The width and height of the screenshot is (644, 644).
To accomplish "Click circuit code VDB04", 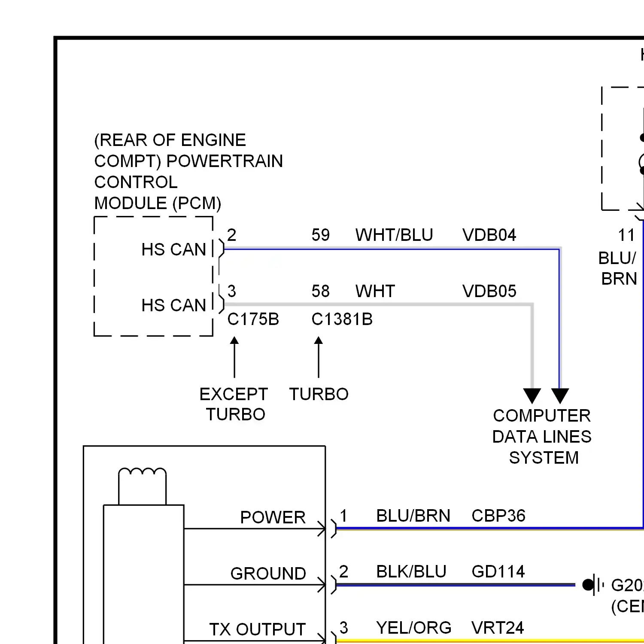I will pos(489,235).
